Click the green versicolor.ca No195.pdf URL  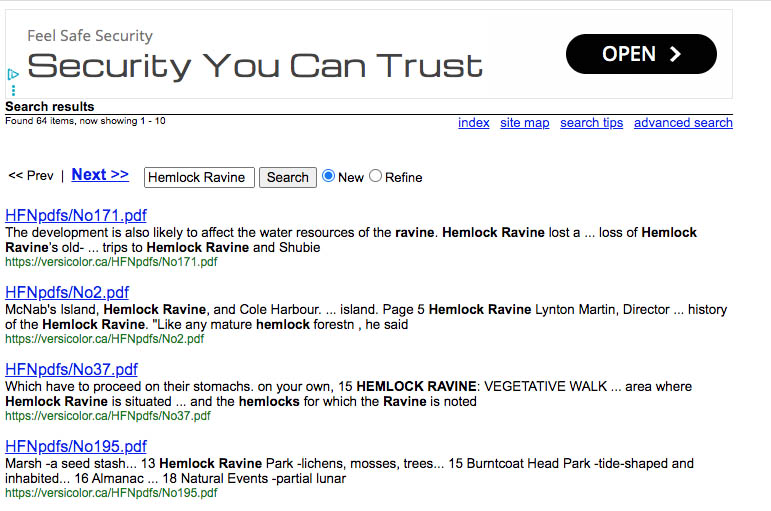tap(111, 493)
